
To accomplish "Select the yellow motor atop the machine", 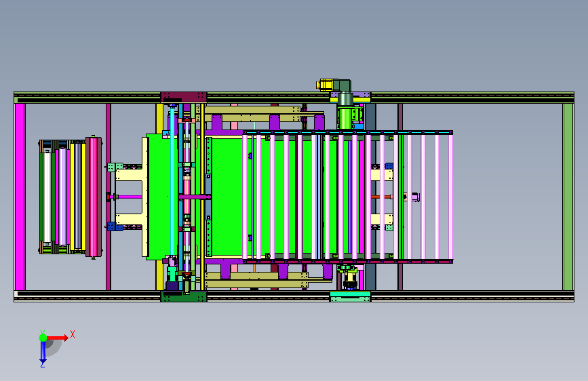I will pyautogui.click(x=324, y=84).
